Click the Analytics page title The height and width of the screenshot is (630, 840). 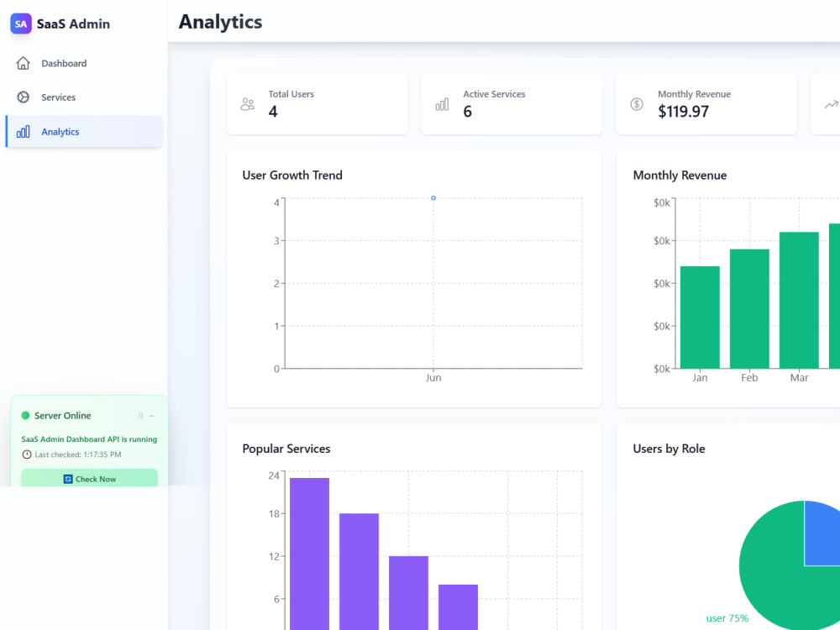tap(220, 22)
